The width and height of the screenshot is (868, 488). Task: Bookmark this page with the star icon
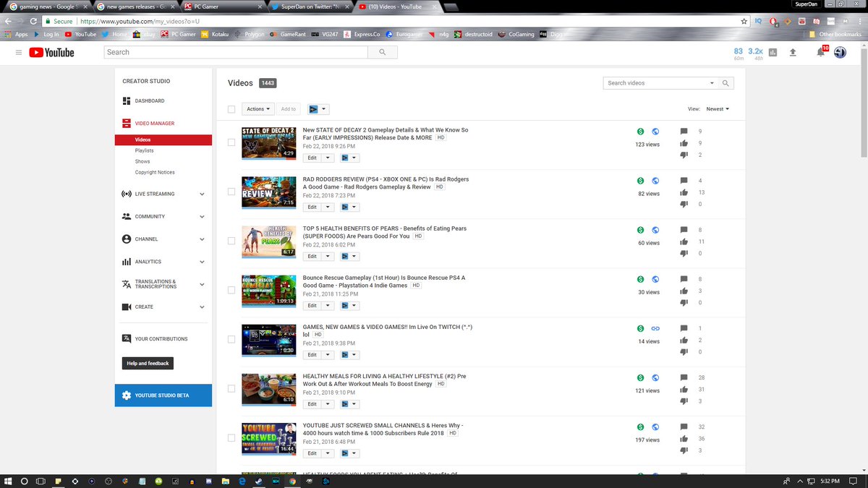[744, 22]
